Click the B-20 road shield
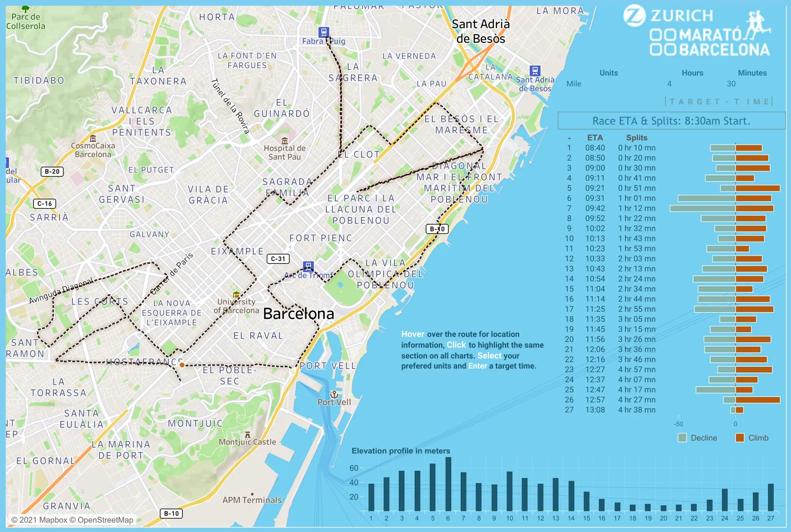The width and height of the screenshot is (791, 532). pyautogui.click(x=52, y=172)
